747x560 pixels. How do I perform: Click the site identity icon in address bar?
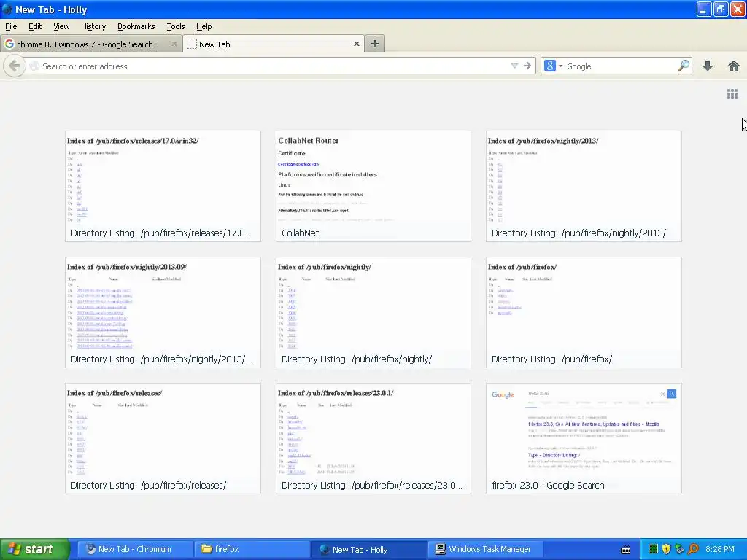34,66
